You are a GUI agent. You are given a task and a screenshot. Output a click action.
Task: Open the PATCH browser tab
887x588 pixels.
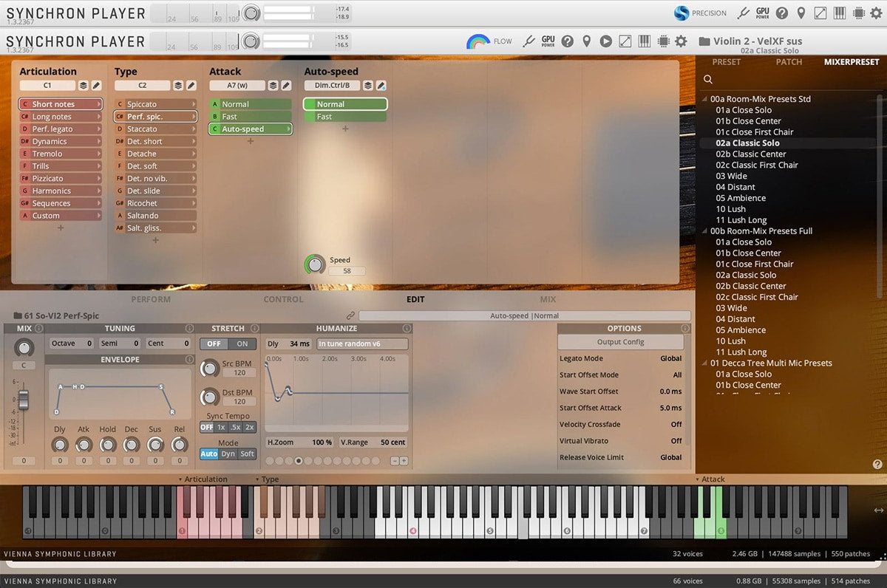(789, 62)
